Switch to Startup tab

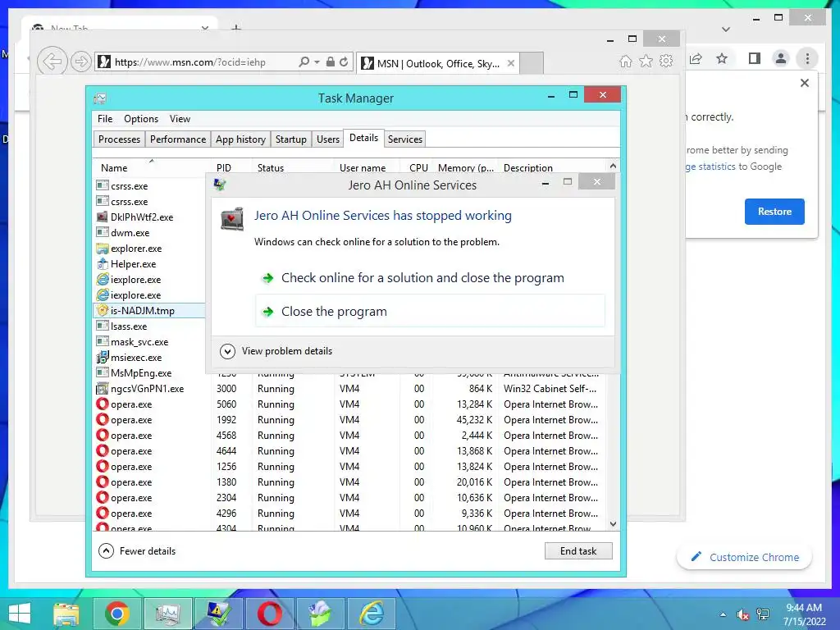(x=291, y=139)
